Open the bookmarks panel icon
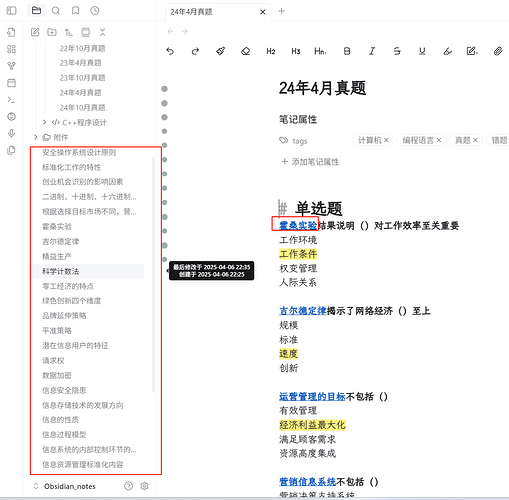 76,11
